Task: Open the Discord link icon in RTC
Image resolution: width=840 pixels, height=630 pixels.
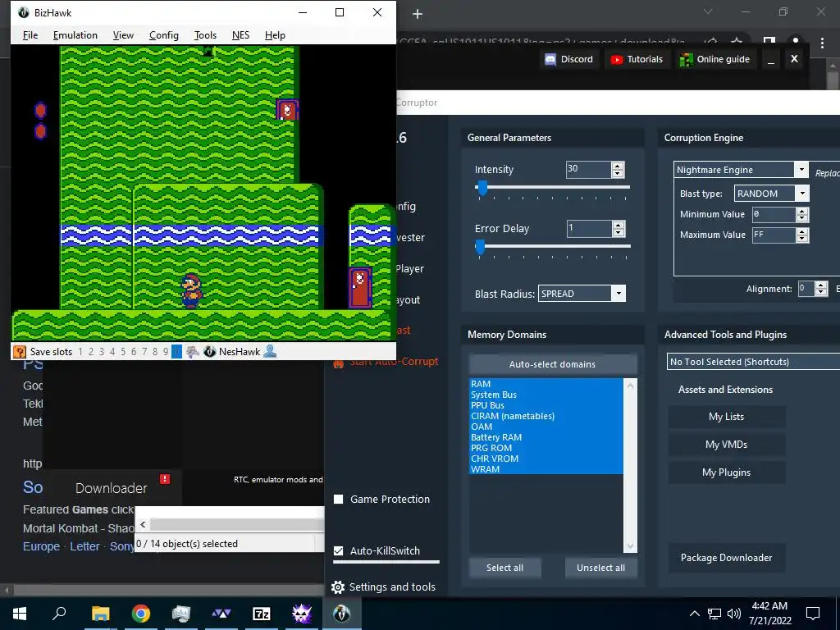Action: [550, 59]
